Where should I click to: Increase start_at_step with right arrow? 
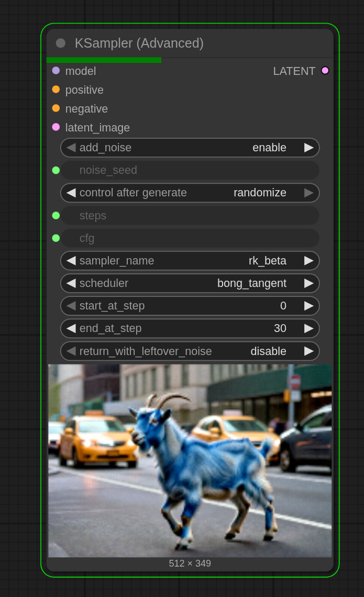pyautogui.click(x=309, y=306)
